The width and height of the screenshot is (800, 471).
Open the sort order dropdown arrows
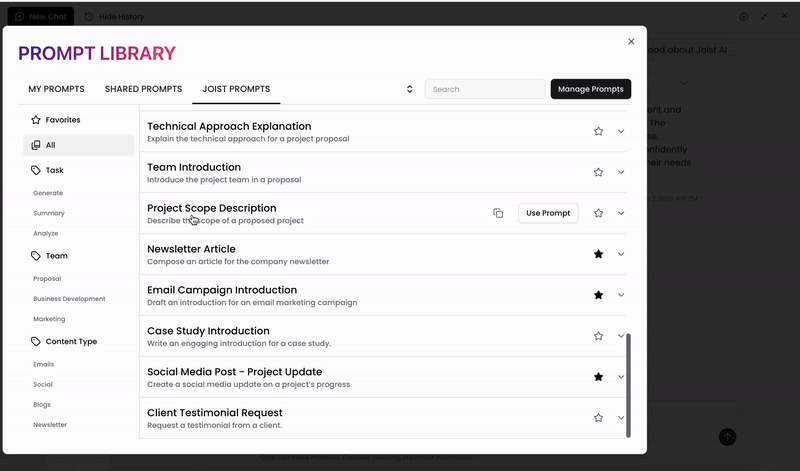(409, 89)
